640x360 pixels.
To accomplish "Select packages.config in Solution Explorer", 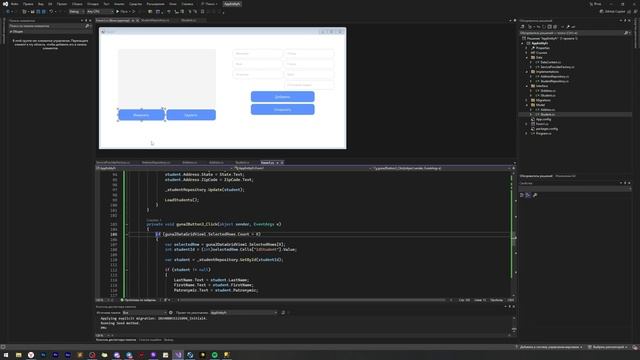I will coord(547,129).
